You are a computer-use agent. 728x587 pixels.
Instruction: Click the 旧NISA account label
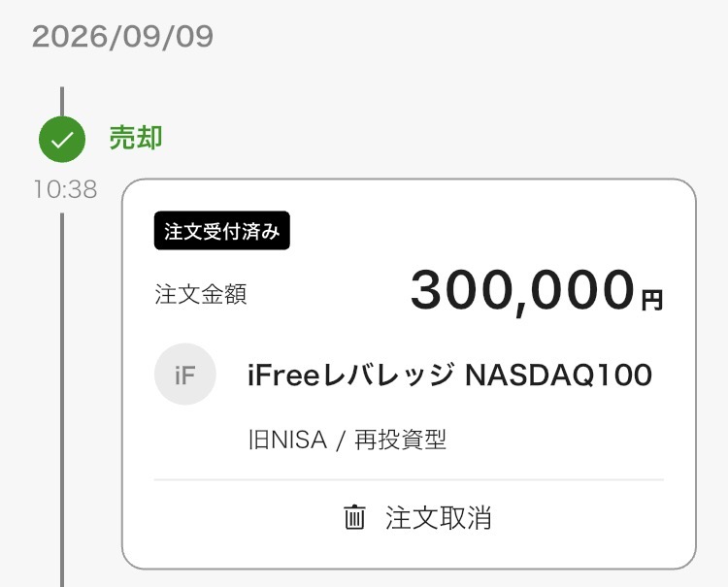[288, 440]
